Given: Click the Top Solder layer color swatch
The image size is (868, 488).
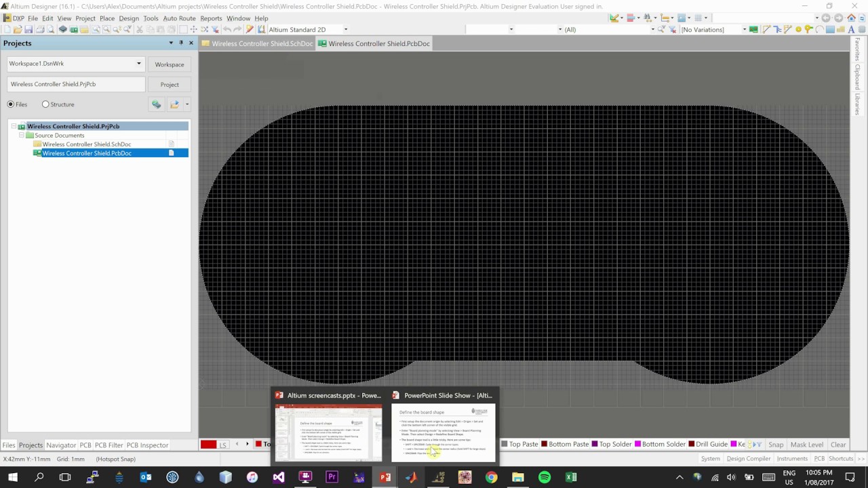Looking at the screenshot, I should pyautogui.click(x=595, y=445).
